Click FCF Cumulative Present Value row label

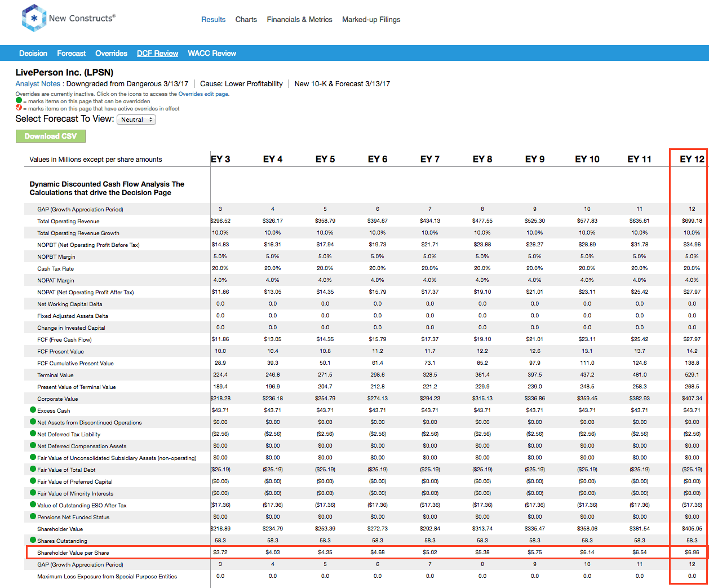tap(76, 363)
